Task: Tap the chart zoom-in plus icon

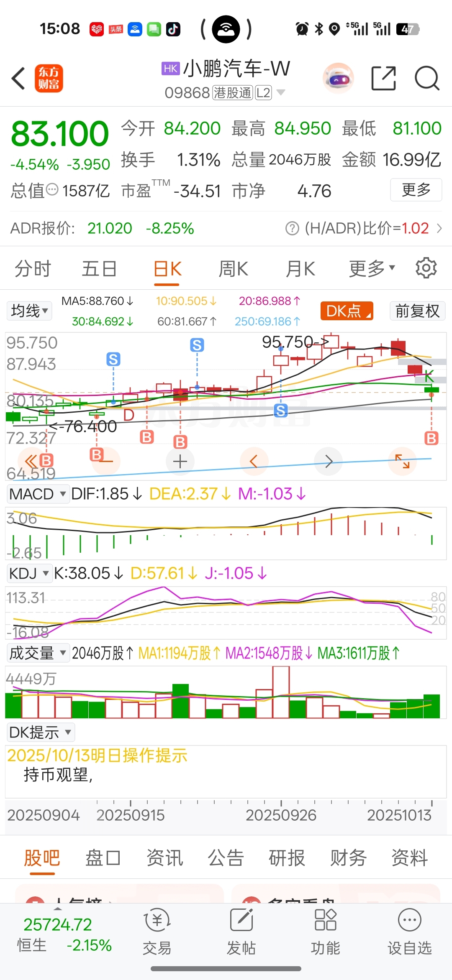Action: pyautogui.click(x=180, y=462)
